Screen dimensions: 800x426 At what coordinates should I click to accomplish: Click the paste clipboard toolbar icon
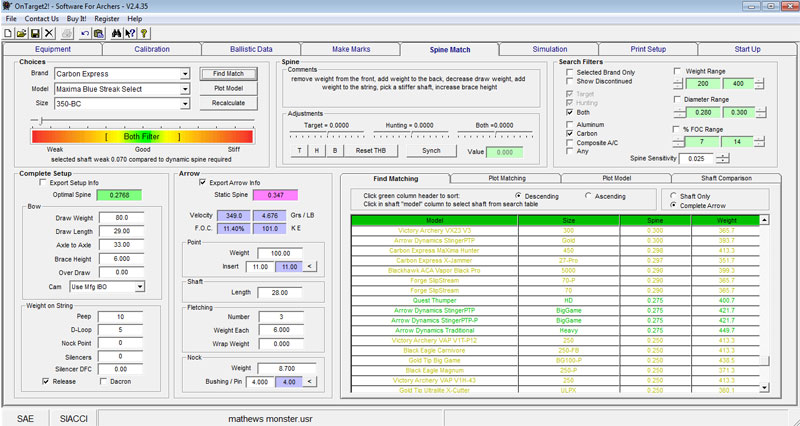pos(98,34)
